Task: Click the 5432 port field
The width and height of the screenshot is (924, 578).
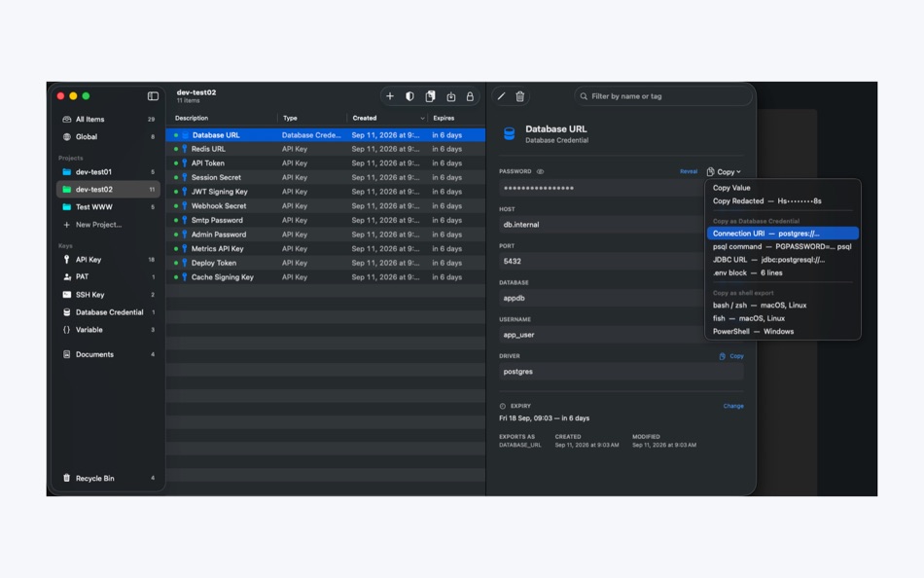Action: click(601, 262)
